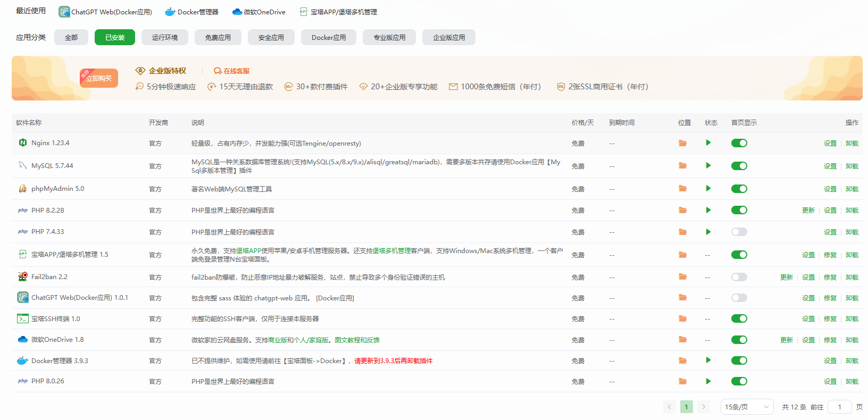Viewport: 868px width, 420px height.
Task: Enable Fail2ban homepage display switch
Action: pos(739,277)
